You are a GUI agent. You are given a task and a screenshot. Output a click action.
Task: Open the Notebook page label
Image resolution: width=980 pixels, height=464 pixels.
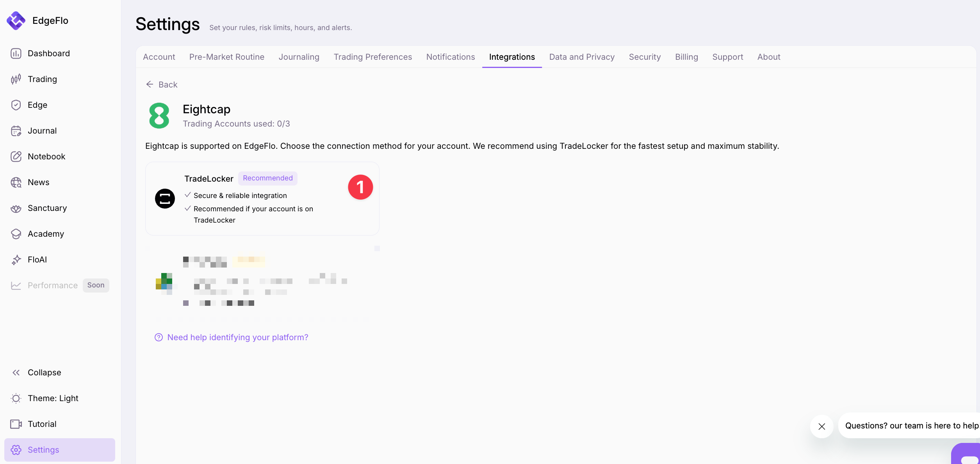click(46, 157)
